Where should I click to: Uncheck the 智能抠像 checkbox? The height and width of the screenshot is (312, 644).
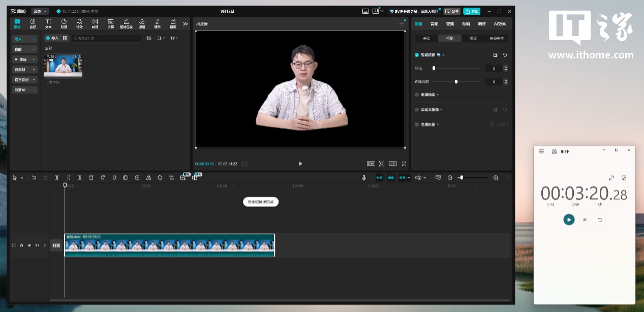click(417, 55)
